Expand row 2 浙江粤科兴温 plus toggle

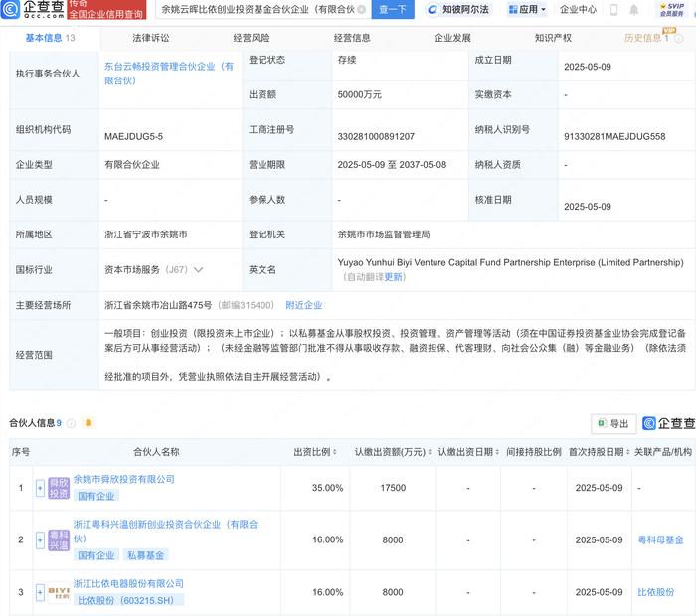coord(40,540)
